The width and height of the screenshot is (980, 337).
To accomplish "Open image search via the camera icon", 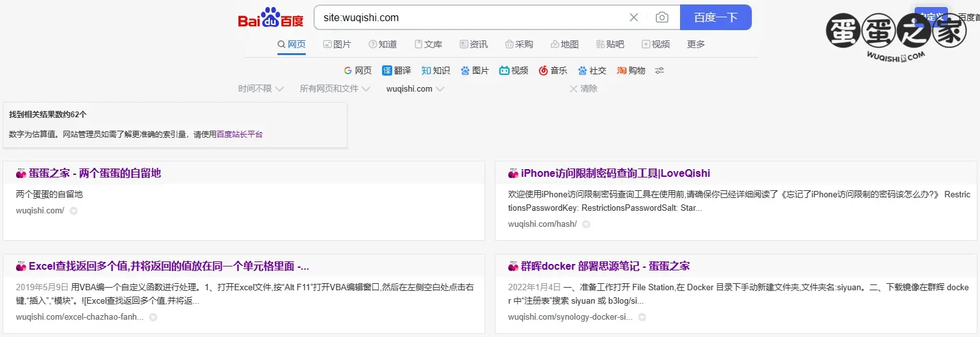I will coord(662,18).
